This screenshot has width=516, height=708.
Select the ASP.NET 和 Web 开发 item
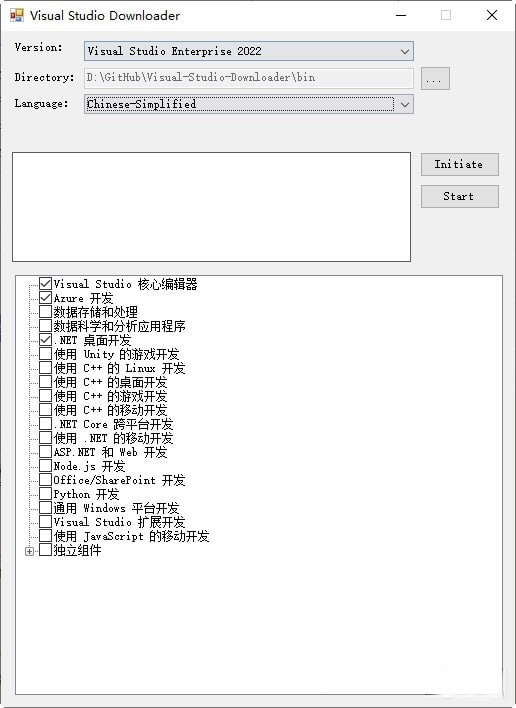click(110, 452)
